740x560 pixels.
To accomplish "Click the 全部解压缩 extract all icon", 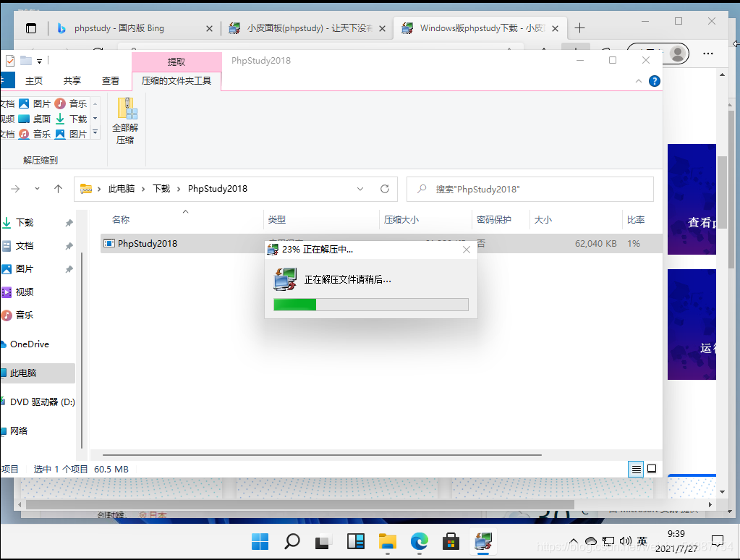I will (126, 120).
